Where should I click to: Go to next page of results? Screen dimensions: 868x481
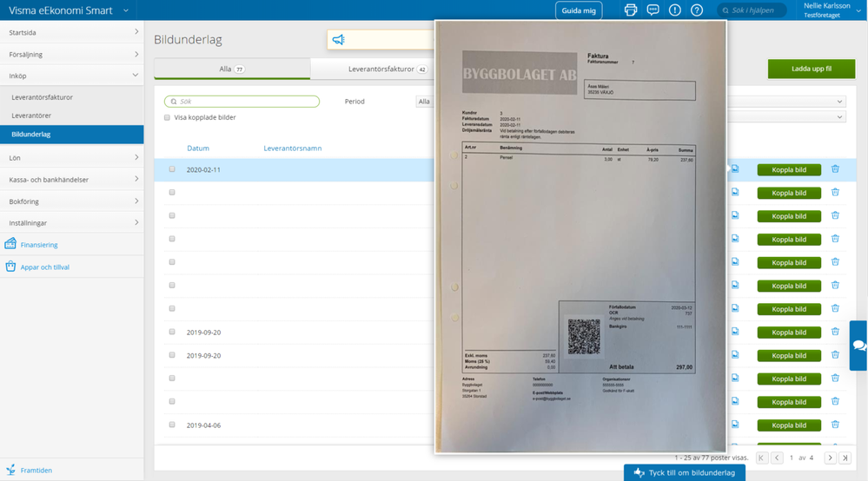(x=830, y=458)
